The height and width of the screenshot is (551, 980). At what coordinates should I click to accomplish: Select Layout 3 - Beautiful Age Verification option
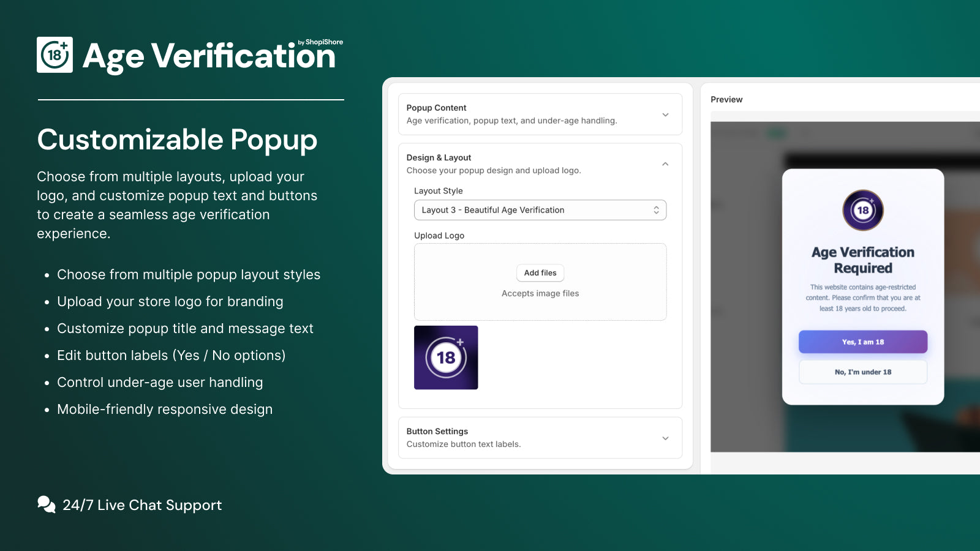click(x=492, y=210)
